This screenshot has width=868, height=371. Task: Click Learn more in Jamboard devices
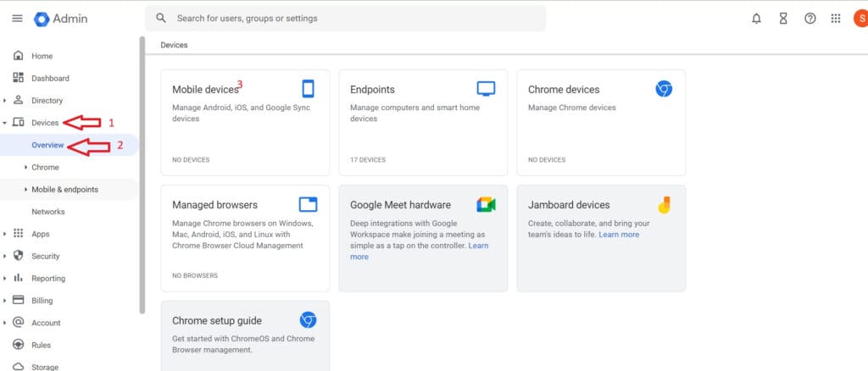619,235
